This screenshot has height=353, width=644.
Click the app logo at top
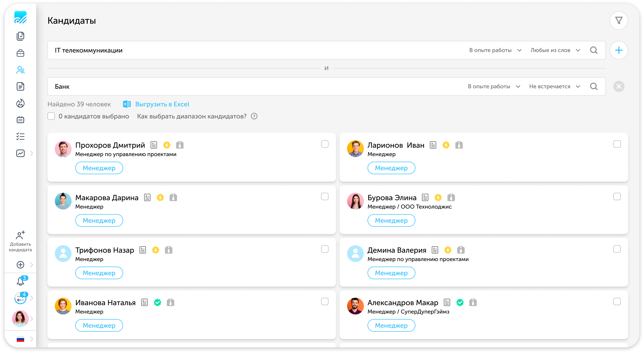20,17
